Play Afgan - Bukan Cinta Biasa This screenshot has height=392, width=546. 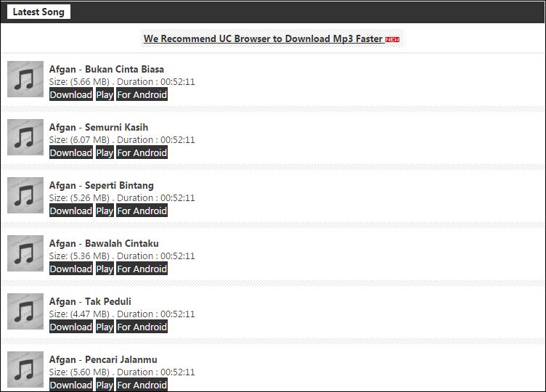[105, 94]
